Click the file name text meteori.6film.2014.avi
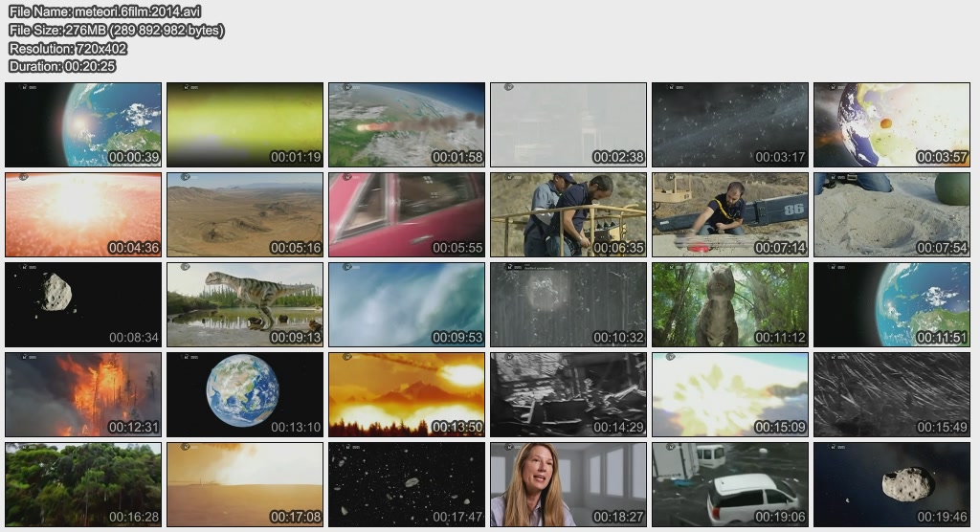Image resolution: width=980 pixels, height=532 pixels. (137, 11)
